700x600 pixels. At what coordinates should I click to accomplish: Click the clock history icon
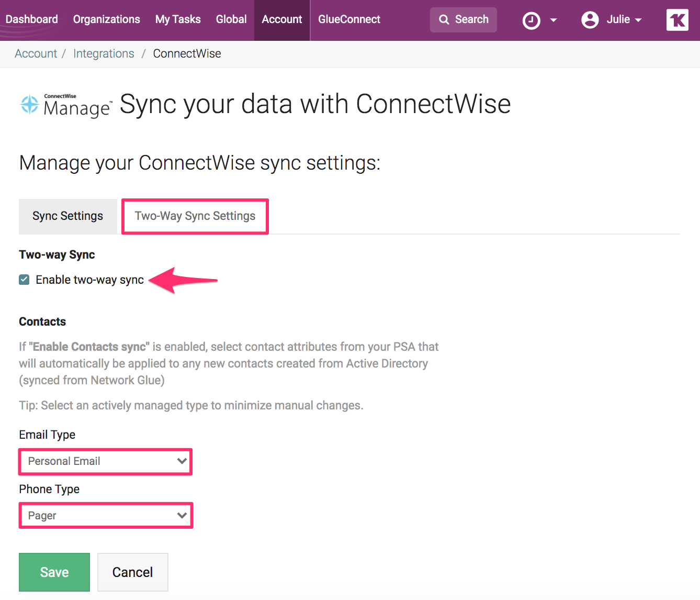tap(531, 20)
